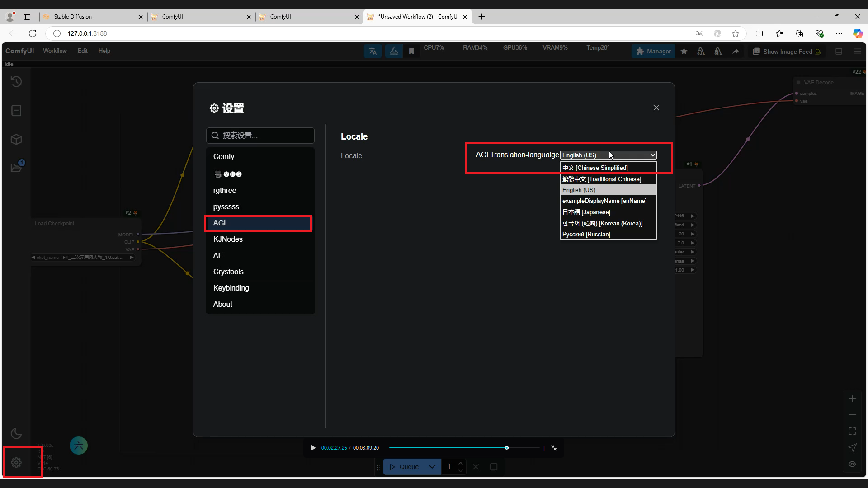Play the video overlay

tap(313, 448)
